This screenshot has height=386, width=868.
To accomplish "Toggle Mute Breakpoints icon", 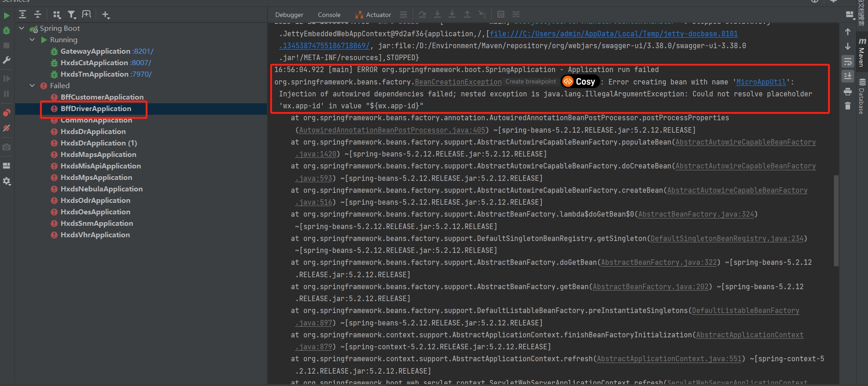I will coord(6,128).
